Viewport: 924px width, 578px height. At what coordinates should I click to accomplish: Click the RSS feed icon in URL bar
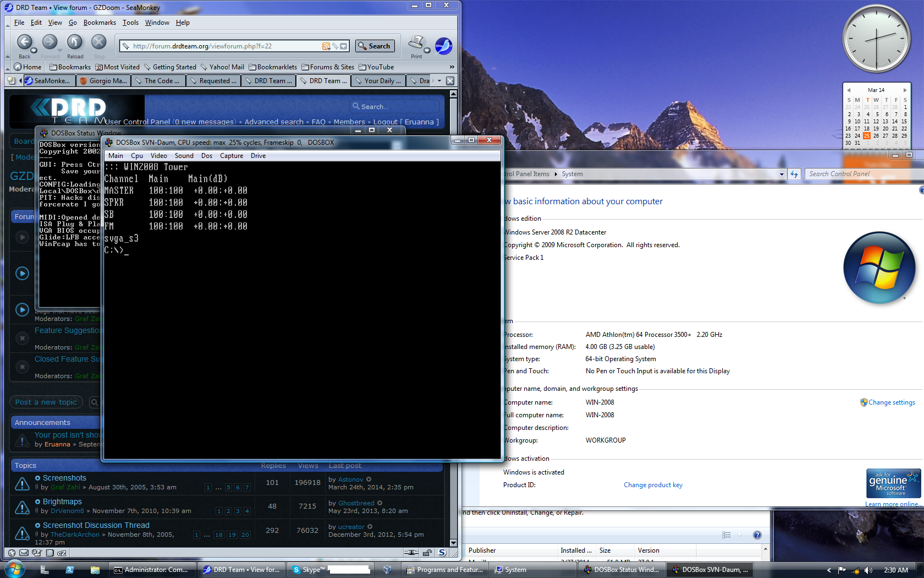coord(326,46)
